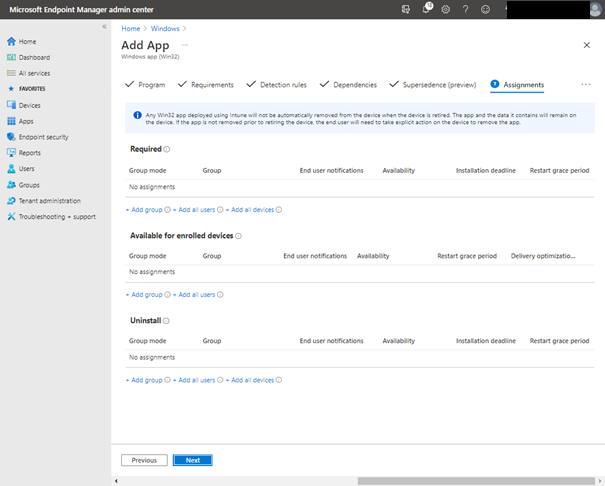
Task: Click Delivery optimization column header
Action: pos(543,256)
